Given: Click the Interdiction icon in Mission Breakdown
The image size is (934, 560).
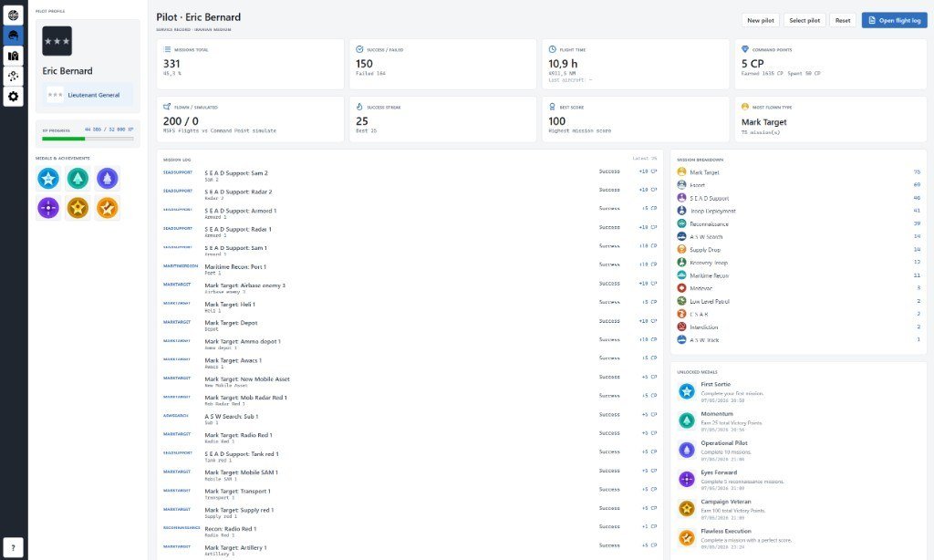Looking at the screenshot, I should tap(681, 327).
